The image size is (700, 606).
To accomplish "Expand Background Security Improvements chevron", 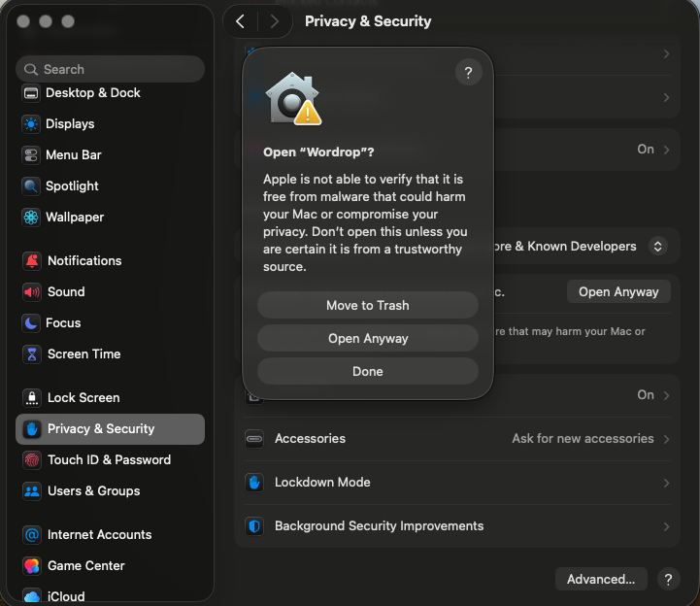I will [x=666, y=526].
